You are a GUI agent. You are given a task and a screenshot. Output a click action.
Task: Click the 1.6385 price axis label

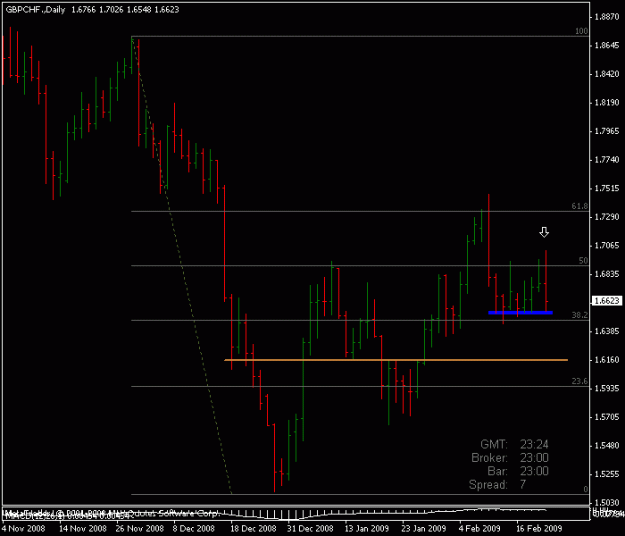pos(607,331)
